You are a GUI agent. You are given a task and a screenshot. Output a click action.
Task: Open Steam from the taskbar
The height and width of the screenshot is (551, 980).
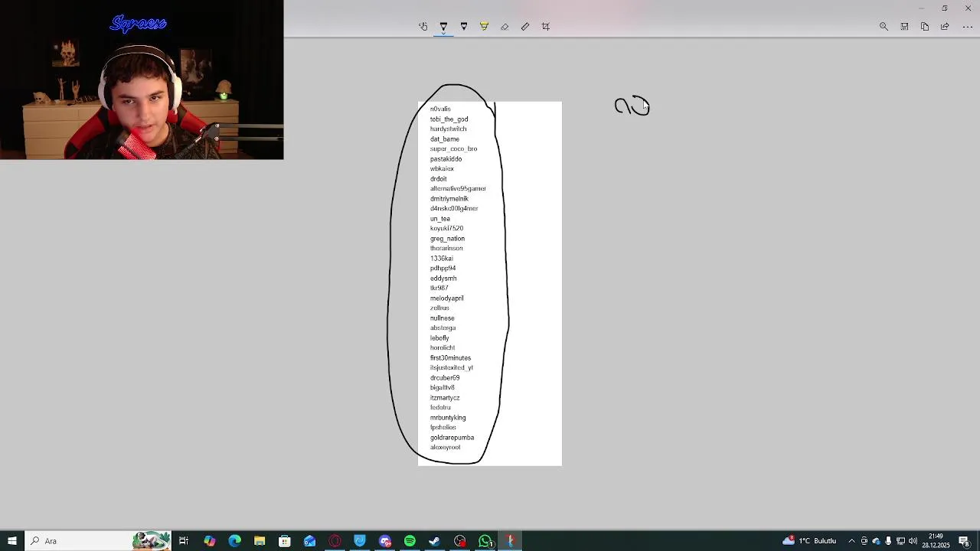coord(435,541)
